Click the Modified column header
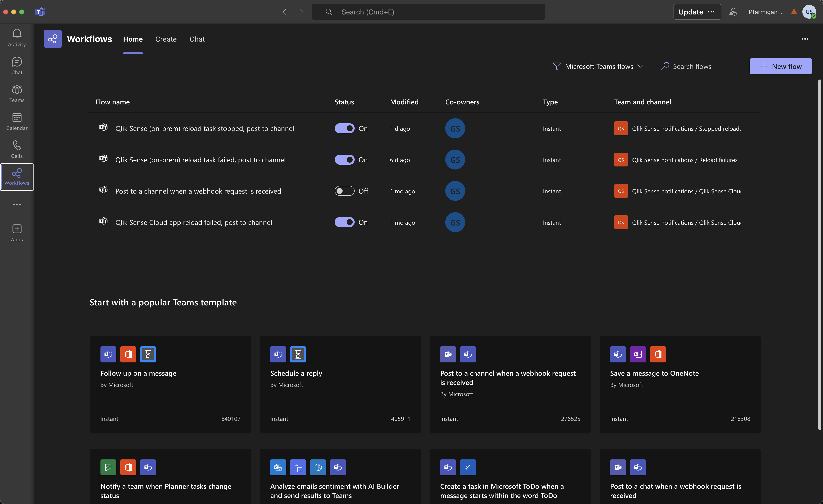Image resolution: width=823 pixels, height=504 pixels. 404,102
